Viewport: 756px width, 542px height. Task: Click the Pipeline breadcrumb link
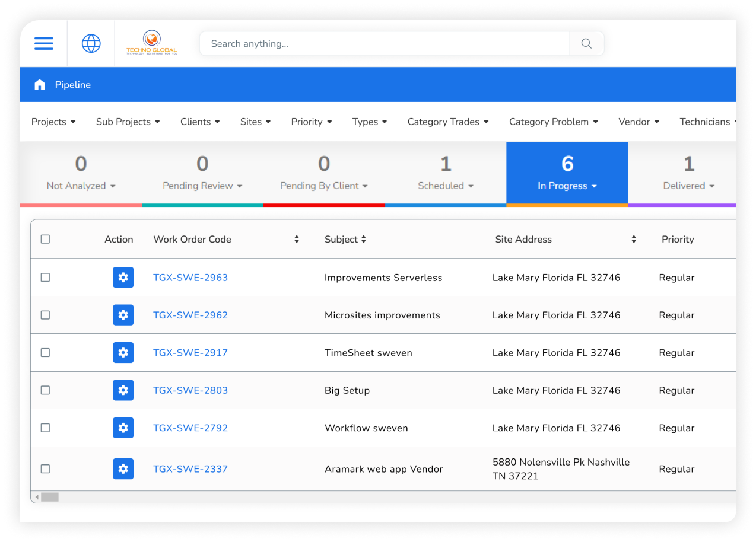tap(73, 85)
